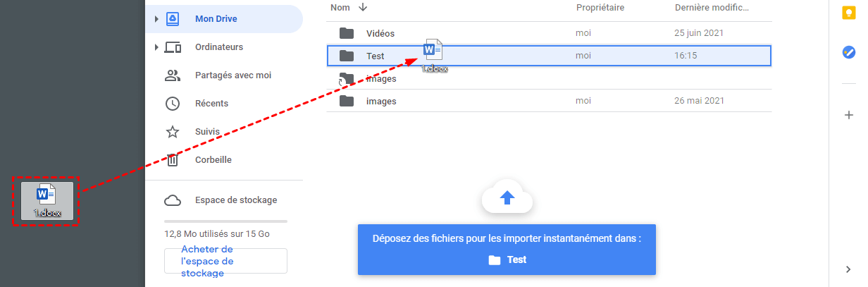This screenshot has height=287, width=868.
Task: Click the Google Keep icon in side panel
Action: [x=849, y=13]
